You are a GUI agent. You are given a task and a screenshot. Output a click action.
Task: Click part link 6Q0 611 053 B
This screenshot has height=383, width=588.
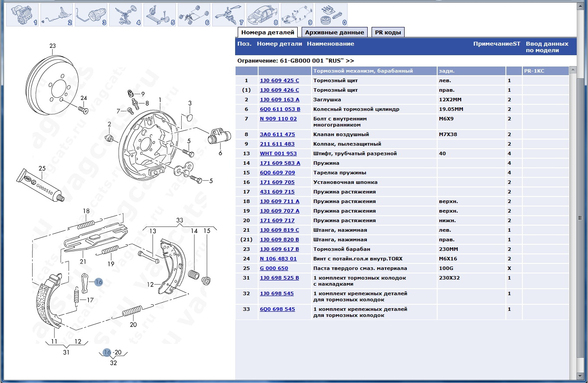pos(280,109)
